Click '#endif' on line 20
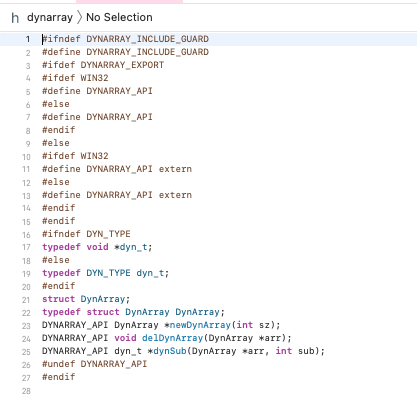The image size is (417, 397). 59,286
